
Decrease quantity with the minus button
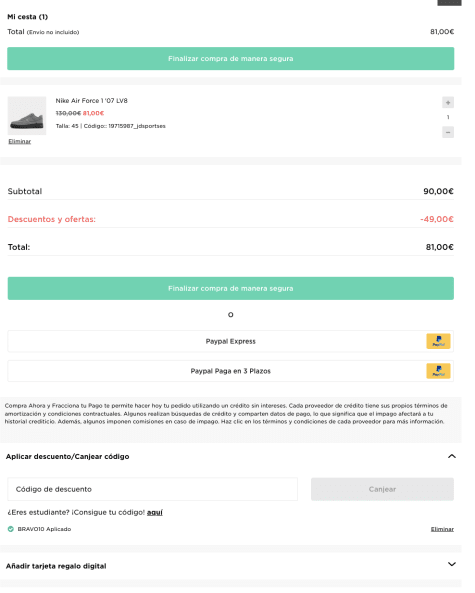(x=448, y=132)
